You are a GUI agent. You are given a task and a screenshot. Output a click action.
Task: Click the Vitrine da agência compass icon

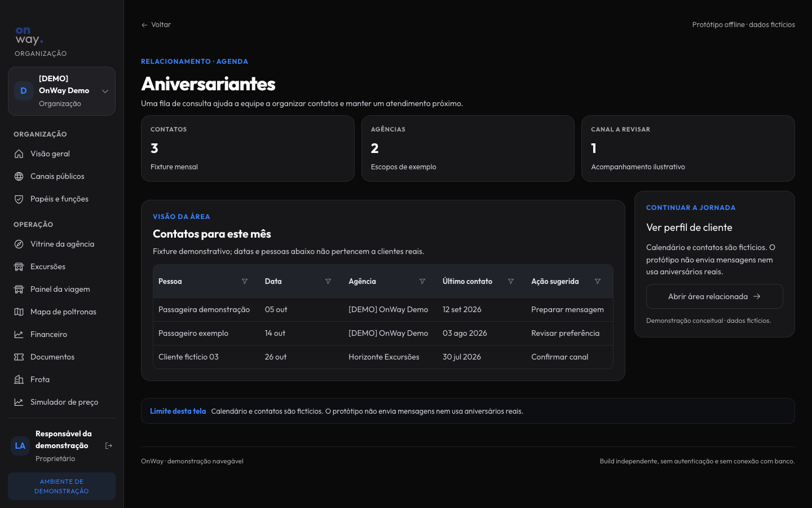click(x=19, y=244)
